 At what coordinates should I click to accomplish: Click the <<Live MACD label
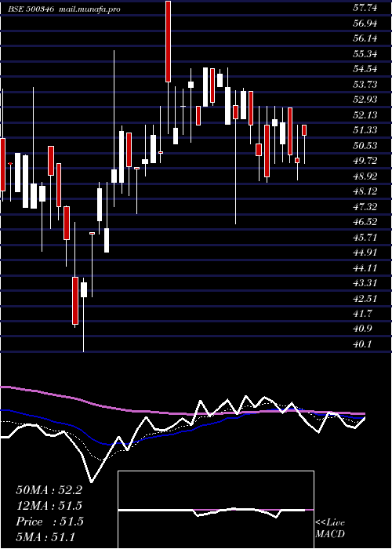[x=330, y=528]
